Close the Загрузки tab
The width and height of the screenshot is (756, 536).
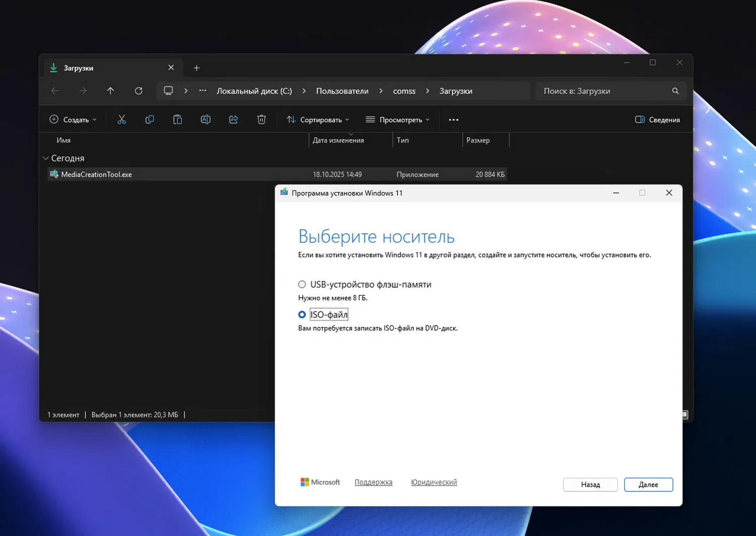(x=171, y=68)
